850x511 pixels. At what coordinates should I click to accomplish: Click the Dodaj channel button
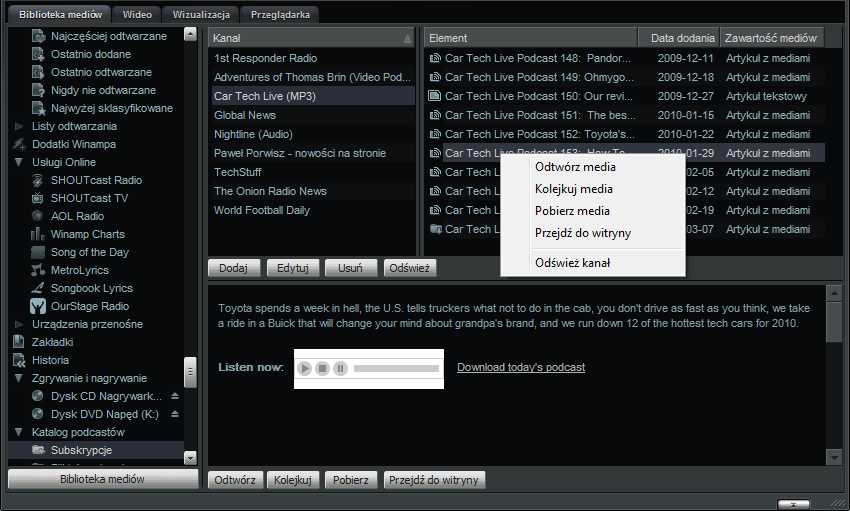click(x=234, y=268)
